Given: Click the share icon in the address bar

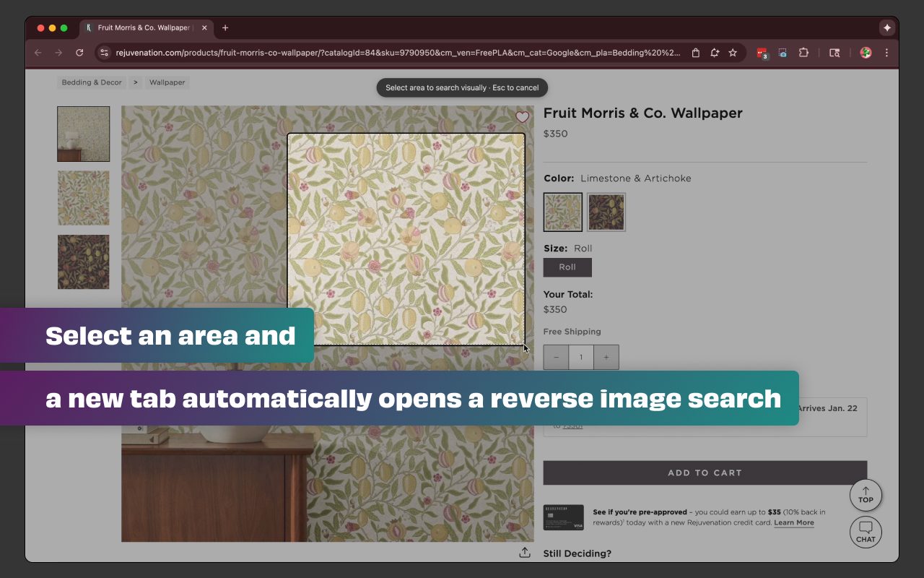Looking at the screenshot, I should 696,53.
